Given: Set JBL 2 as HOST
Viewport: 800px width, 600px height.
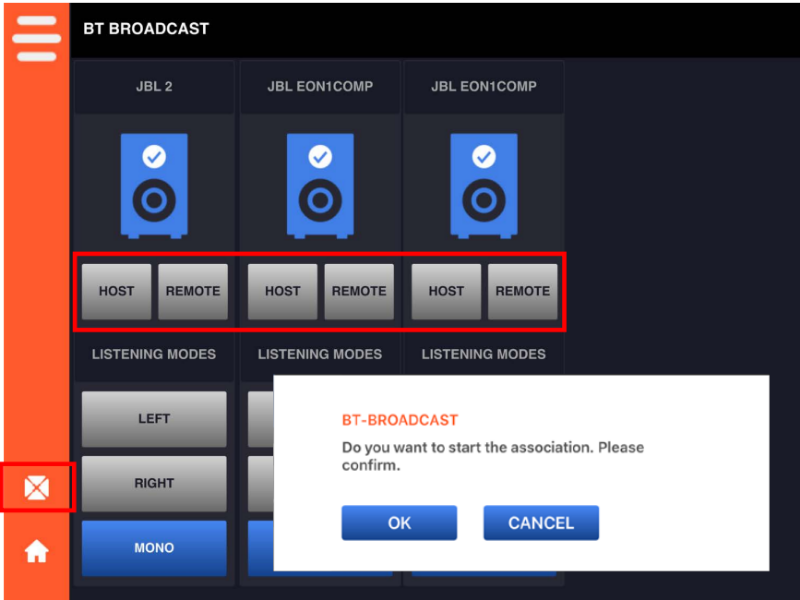Looking at the screenshot, I should pyautogui.click(x=116, y=291).
